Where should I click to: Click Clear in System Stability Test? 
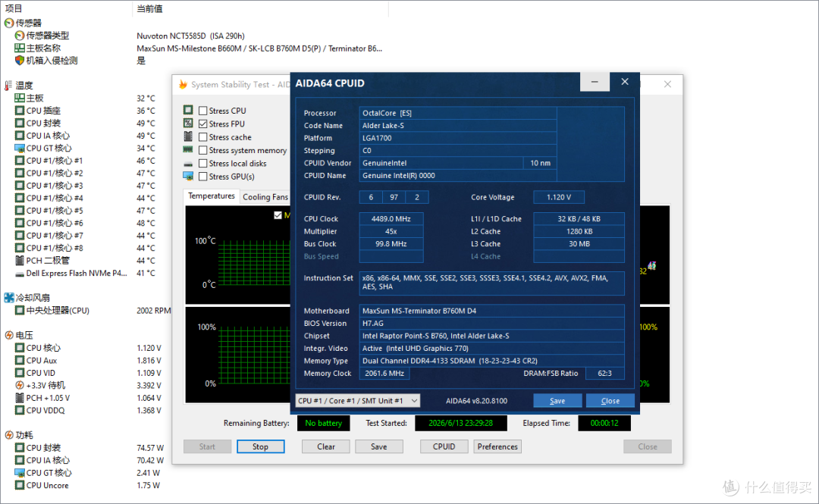(326, 446)
